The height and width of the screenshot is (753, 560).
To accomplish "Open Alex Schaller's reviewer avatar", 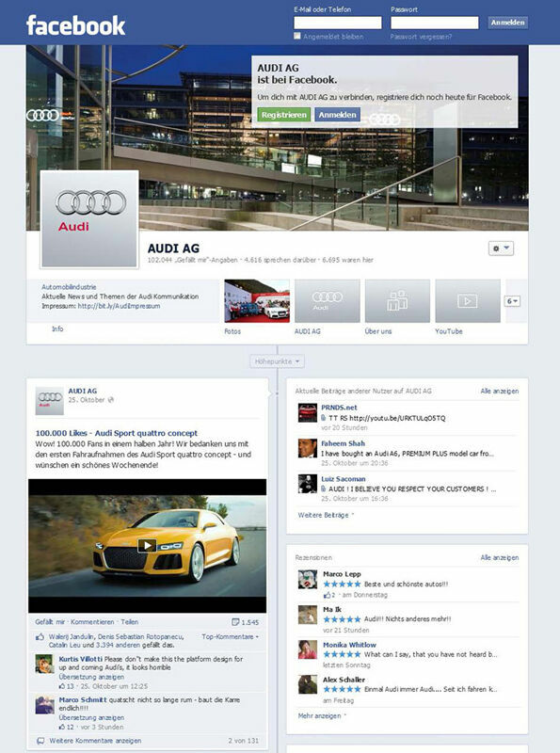I will point(308,685).
